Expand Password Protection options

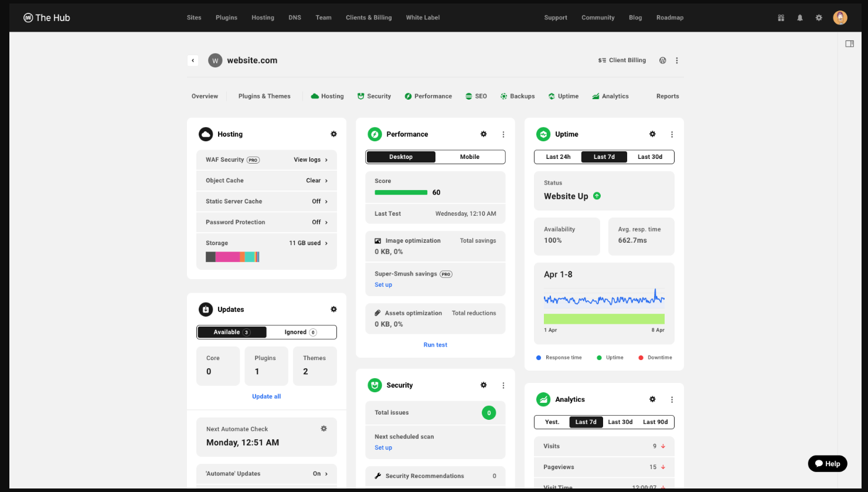(267, 222)
